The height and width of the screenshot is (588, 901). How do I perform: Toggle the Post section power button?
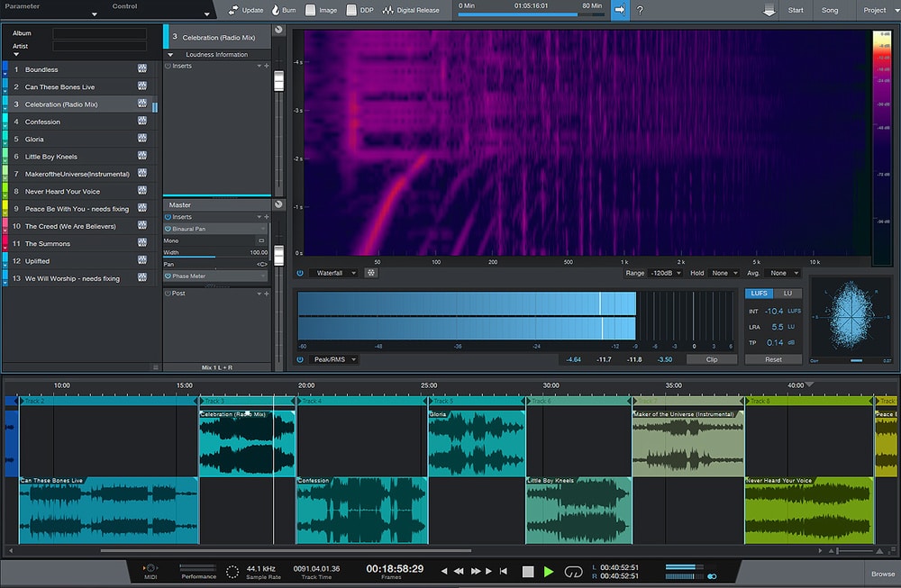pos(168,294)
